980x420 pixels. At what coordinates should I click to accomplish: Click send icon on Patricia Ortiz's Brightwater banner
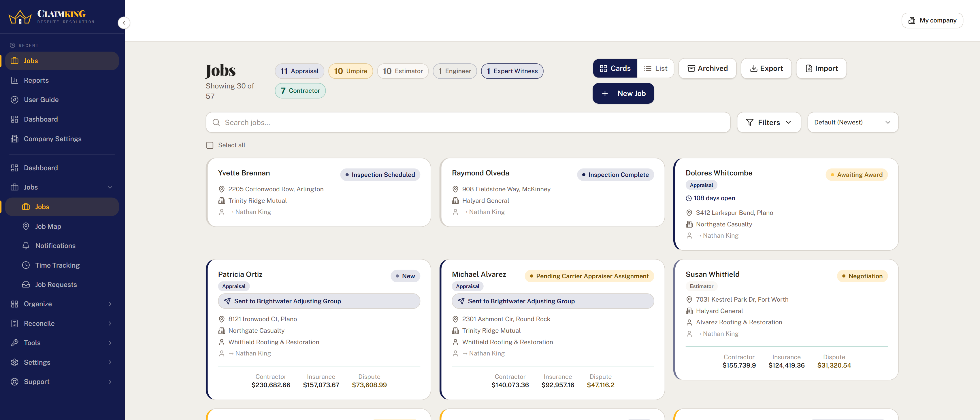pos(227,301)
